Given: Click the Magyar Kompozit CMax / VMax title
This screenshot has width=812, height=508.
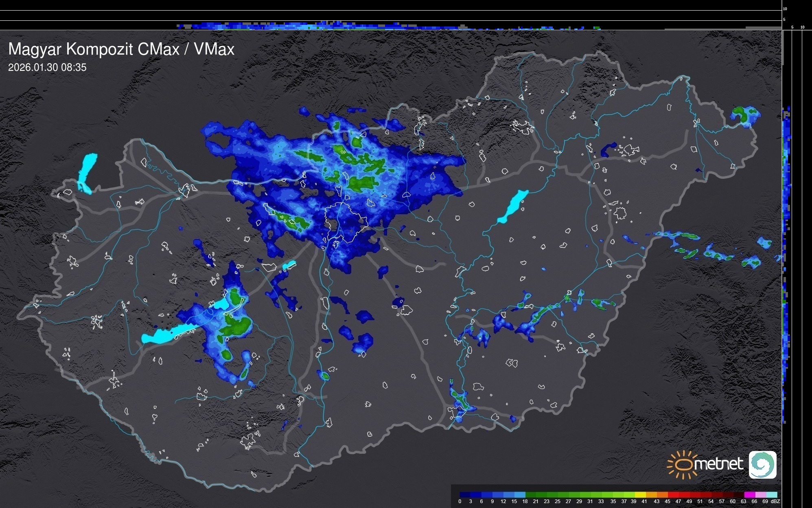Looking at the screenshot, I should 121,49.
